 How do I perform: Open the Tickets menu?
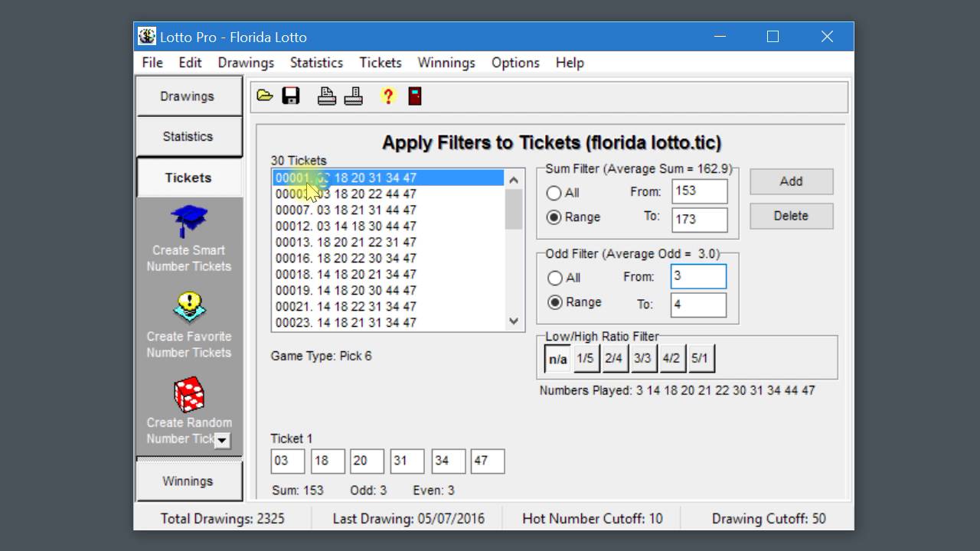pos(381,63)
